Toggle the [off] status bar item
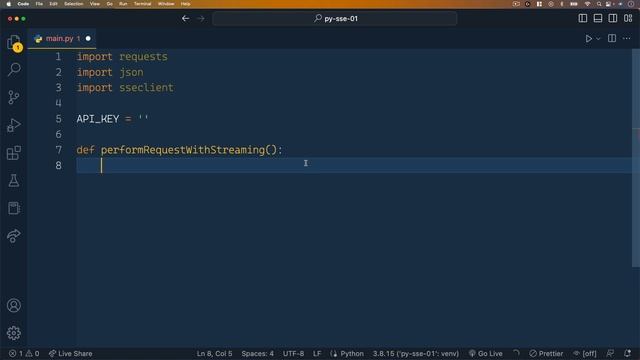This screenshot has width=640, height=360. click(x=585, y=353)
